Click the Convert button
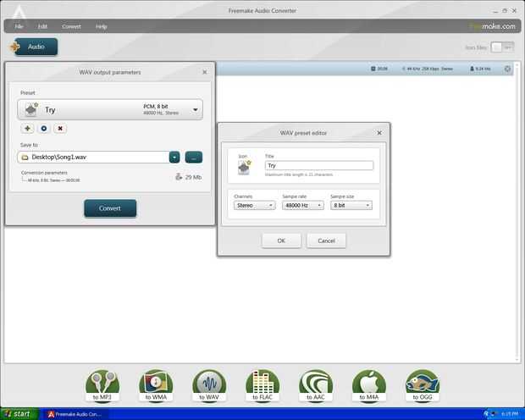Screen dimensions: 525x420 click(110, 208)
